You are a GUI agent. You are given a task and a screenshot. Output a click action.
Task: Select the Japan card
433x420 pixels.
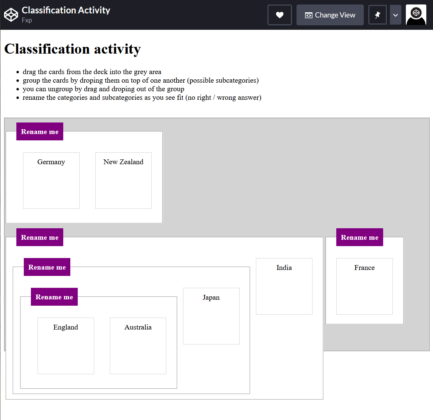211,316
